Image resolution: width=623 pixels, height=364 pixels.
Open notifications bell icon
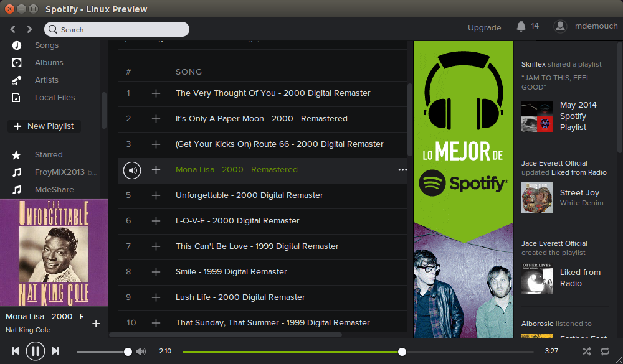point(521,26)
